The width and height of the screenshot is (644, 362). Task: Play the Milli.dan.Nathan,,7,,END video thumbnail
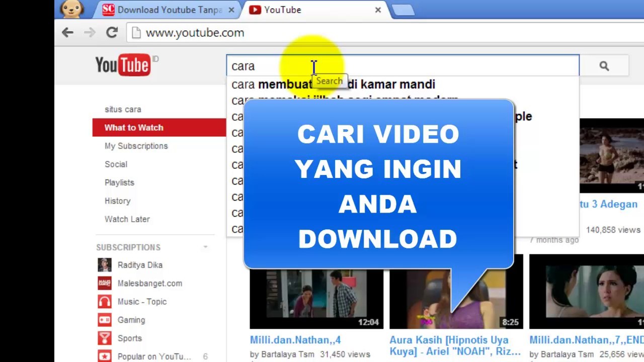pyautogui.click(x=587, y=292)
